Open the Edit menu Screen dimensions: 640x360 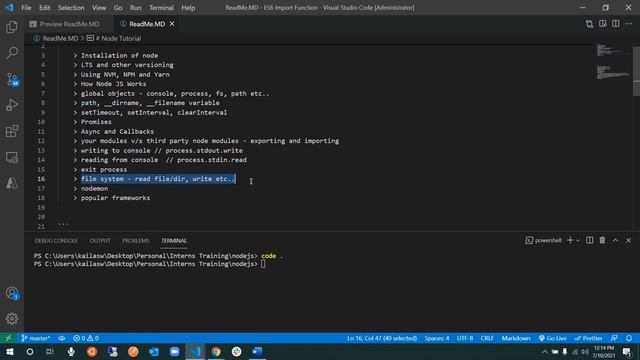tap(44, 8)
